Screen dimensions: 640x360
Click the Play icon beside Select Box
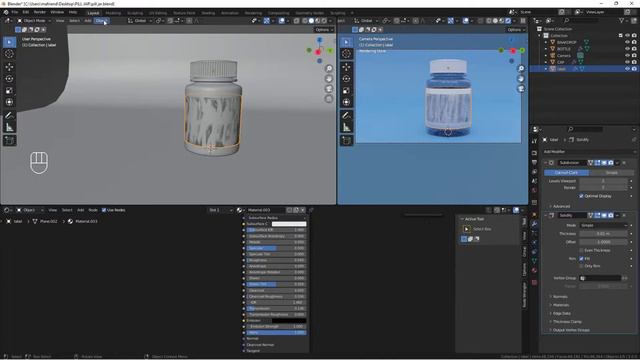tap(467, 229)
